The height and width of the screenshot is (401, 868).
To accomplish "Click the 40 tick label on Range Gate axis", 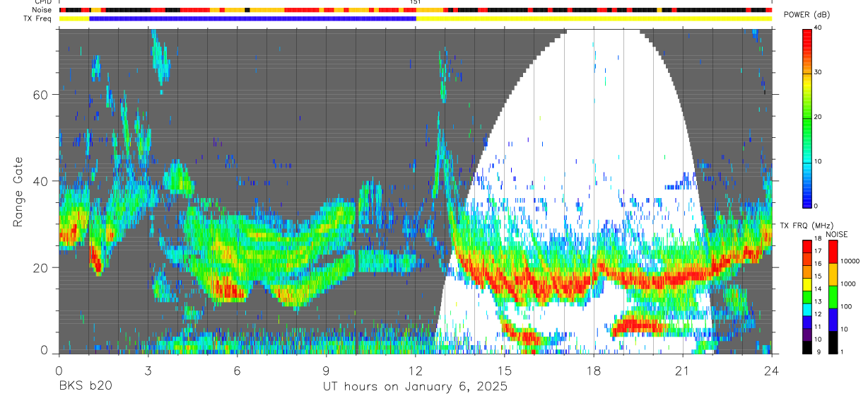I will (x=40, y=181).
